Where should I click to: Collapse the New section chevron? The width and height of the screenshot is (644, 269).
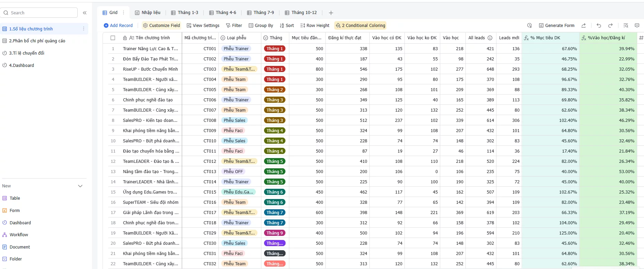(x=80, y=186)
